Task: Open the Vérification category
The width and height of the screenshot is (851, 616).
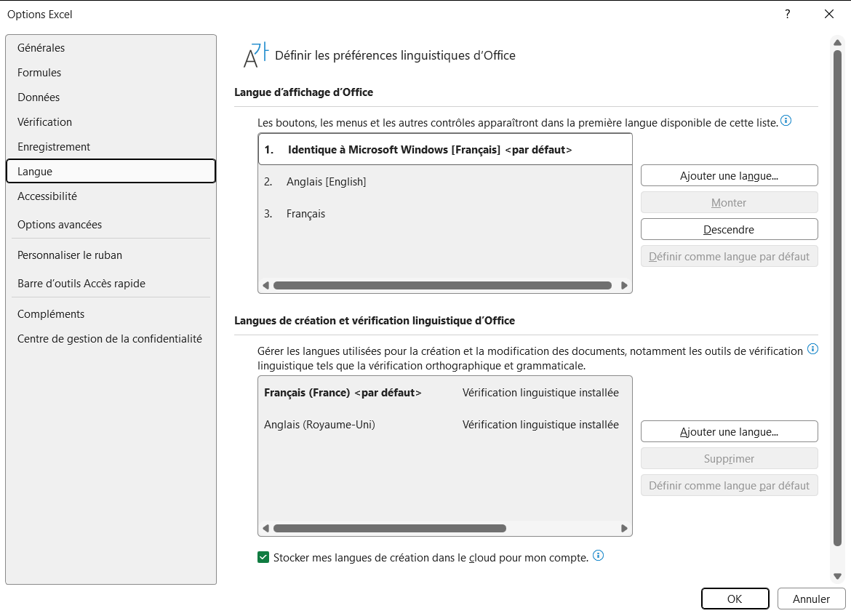Action: tap(111, 122)
